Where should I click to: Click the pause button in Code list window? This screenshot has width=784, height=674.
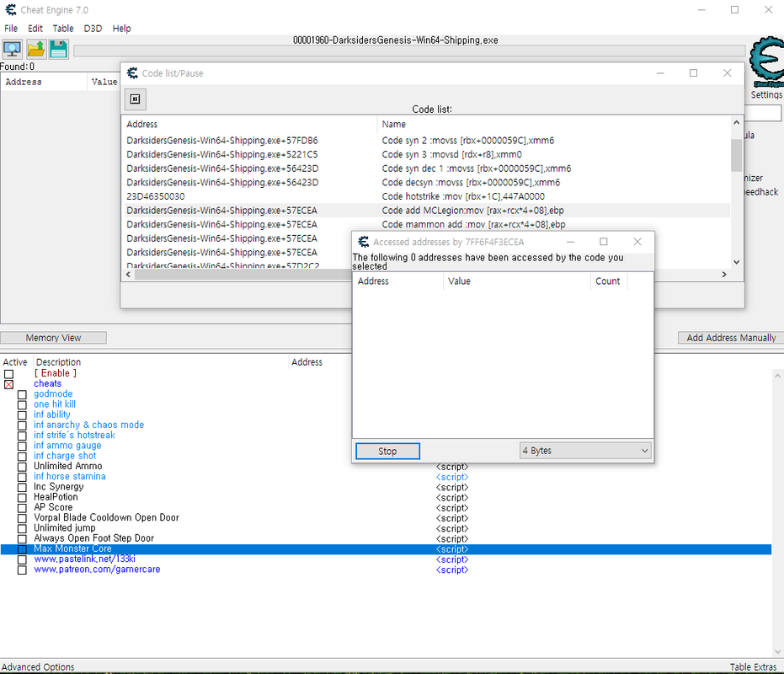point(135,99)
